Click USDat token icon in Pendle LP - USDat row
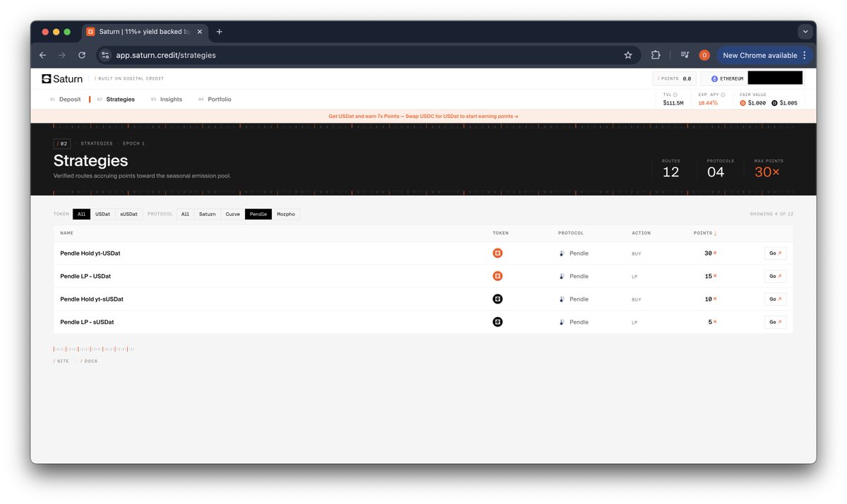This screenshot has height=504, width=847. pos(498,276)
